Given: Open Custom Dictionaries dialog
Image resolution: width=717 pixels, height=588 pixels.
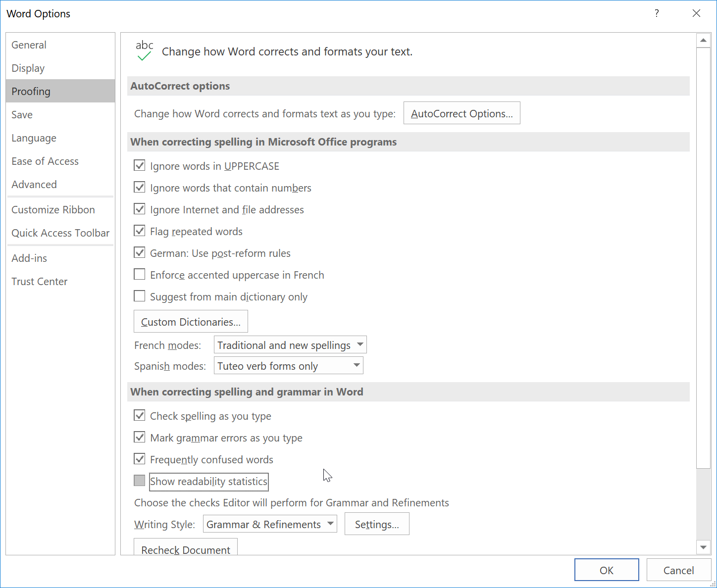Looking at the screenshot, I should click(191, 322).
